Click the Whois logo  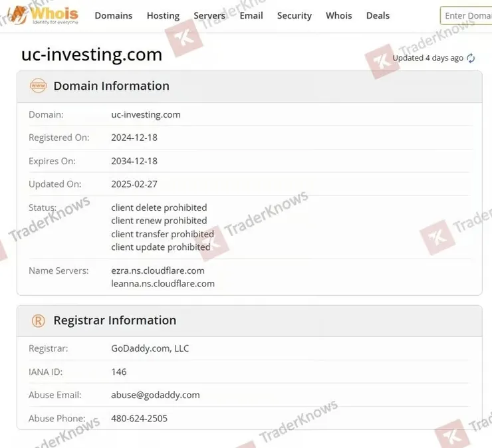click(43, 15)
